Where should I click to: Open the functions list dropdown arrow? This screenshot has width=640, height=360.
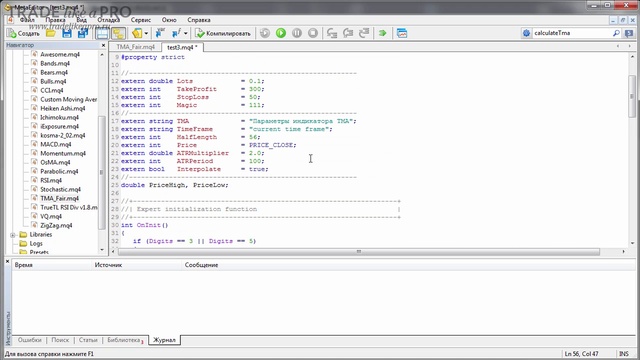pyautogui.click(x=186, y=33)
